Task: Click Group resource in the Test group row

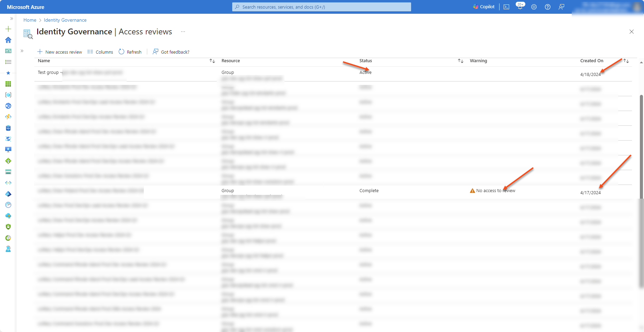Action: click(228, 73)
